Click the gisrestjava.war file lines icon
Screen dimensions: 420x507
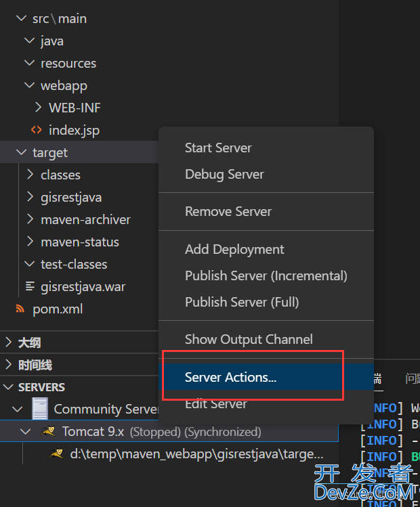pyautogui.click(x=30, y=286)
